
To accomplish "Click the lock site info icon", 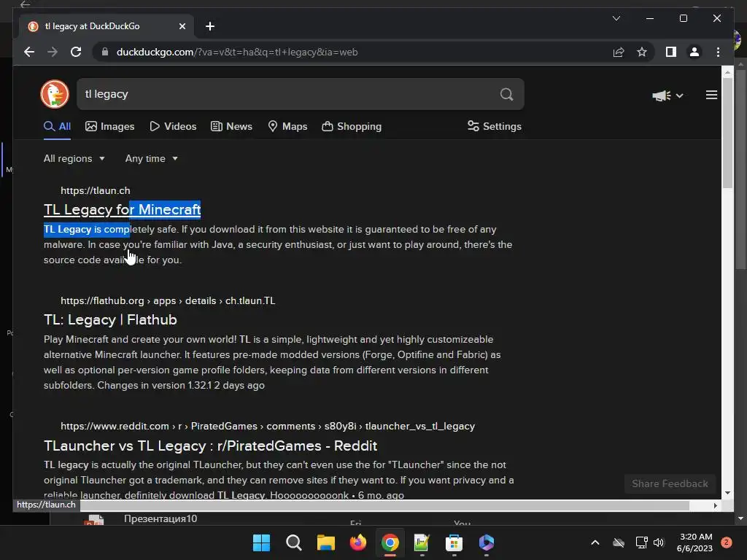I will [105, 52].
